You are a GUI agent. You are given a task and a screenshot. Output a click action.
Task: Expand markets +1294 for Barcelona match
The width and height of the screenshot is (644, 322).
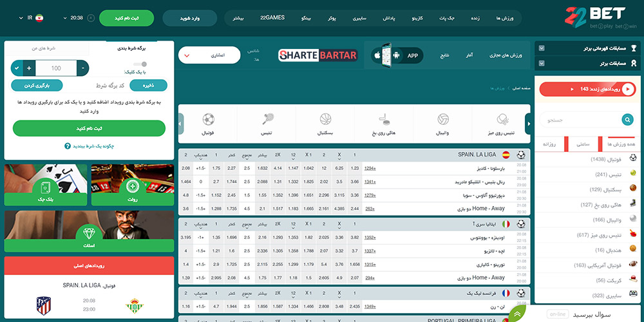(x=370, y=168)
